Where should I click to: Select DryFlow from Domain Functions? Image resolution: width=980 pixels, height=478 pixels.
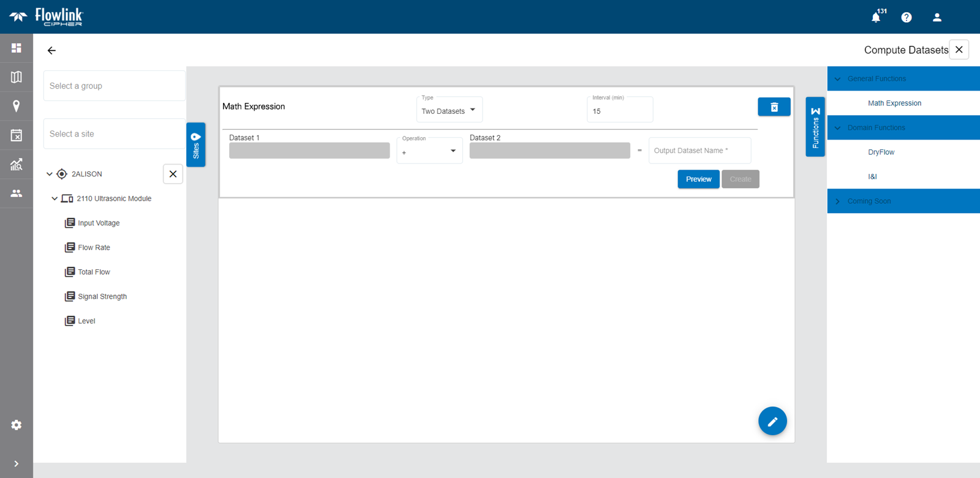coord(881,152)
